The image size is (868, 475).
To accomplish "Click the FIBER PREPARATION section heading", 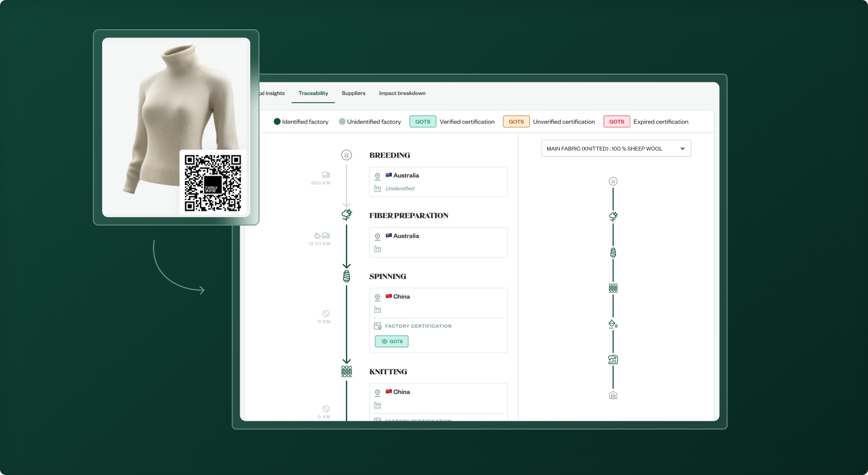I will (x=409, y=216).
